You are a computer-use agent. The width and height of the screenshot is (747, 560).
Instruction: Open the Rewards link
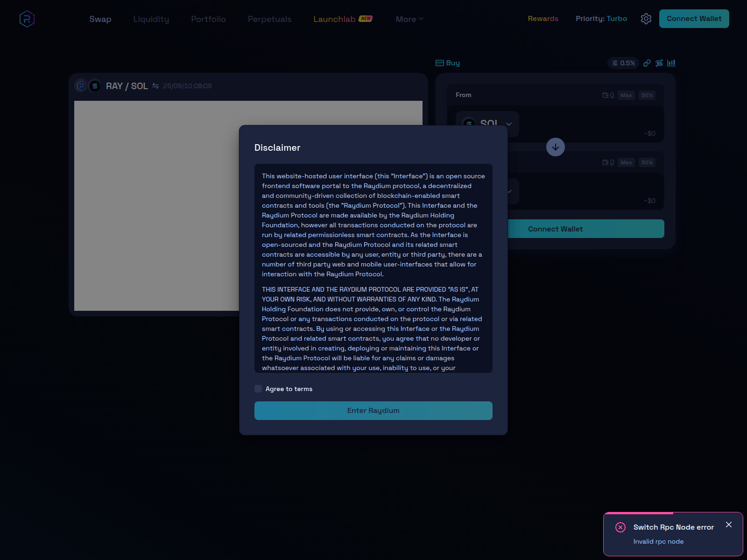(543, 19)
